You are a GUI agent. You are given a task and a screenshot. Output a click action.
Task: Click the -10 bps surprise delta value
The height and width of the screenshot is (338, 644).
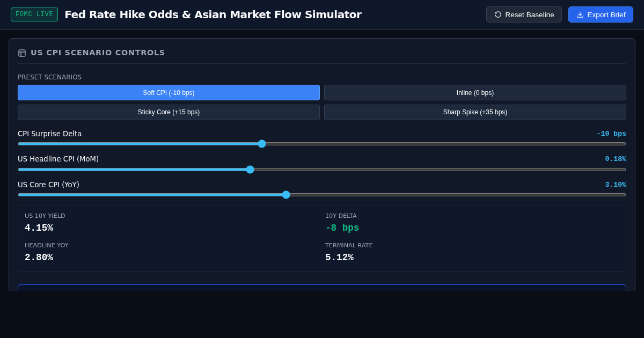tap(611, 134)
